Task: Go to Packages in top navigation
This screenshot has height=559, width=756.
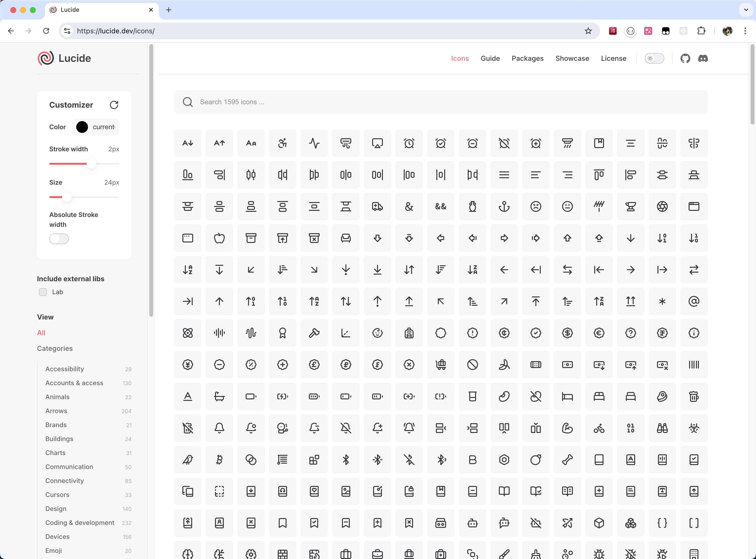Action: pos(527,59)
